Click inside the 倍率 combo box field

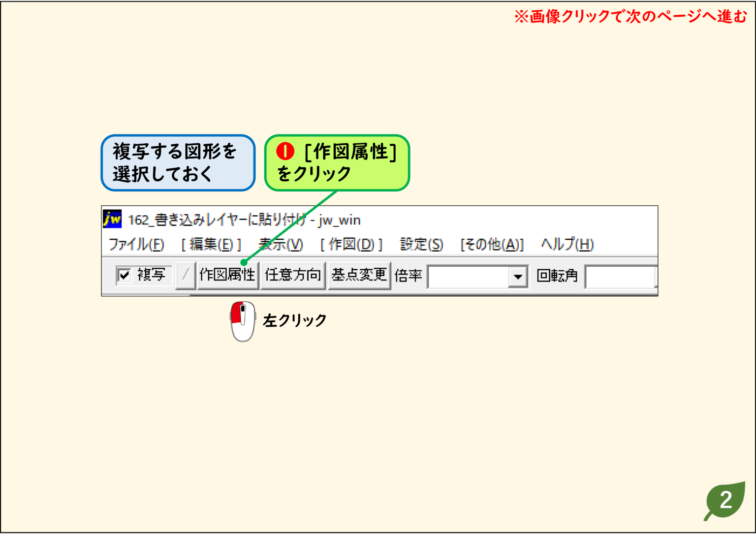click(x=468, y=277)
